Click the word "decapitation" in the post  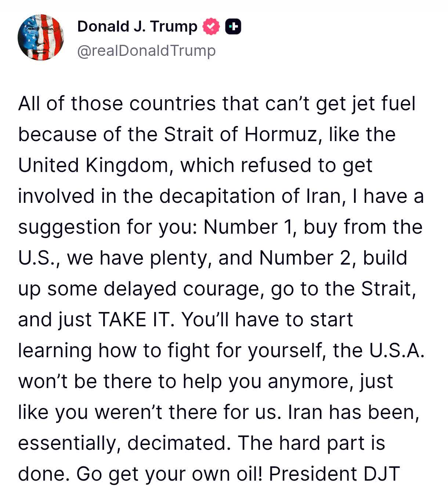click(217, 196)
